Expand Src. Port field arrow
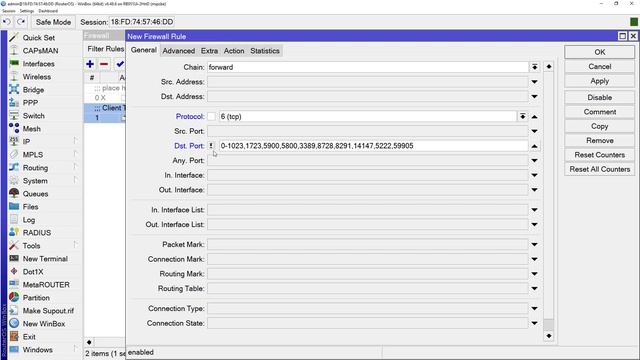The image size is (640, 360). tap(534, 131)
